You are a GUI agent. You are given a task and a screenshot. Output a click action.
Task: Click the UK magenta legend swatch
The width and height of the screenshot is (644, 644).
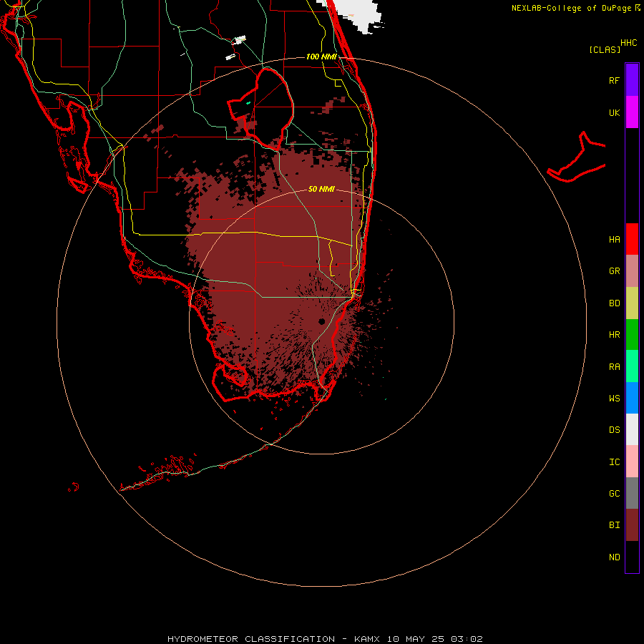632,112
